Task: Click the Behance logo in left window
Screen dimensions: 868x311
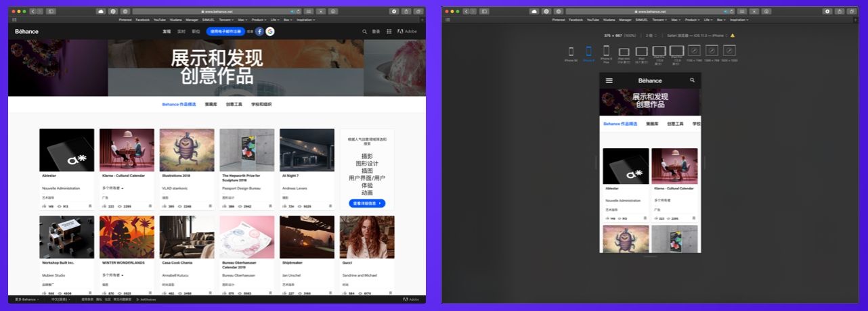Action: pyautogui.click(x=26, y=31)
